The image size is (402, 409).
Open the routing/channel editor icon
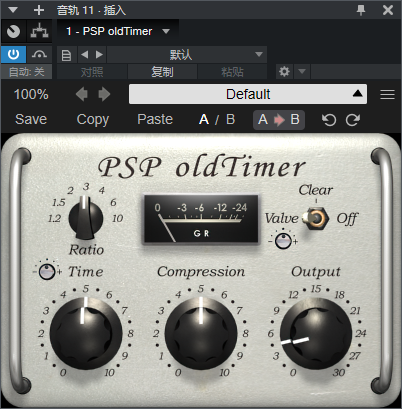pos(39,31)
